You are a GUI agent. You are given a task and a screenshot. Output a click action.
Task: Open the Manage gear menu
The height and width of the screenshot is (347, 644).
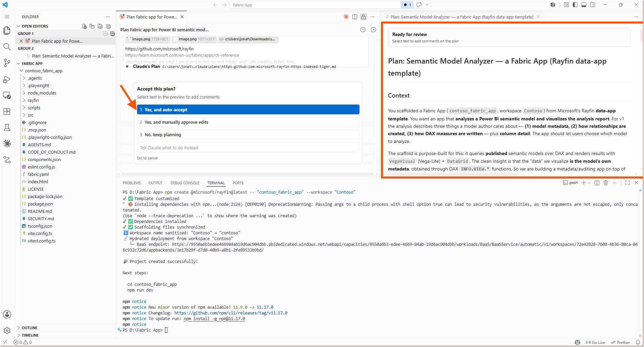(x=7, y=331)
